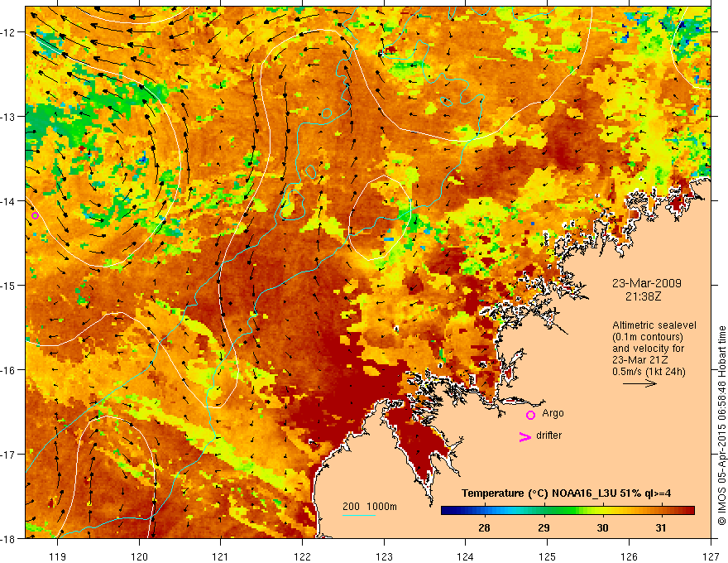Click the cyan 200 1000m depth contour legend line
The height and width of the screenshot is (563, 728).
click(359, 515)
